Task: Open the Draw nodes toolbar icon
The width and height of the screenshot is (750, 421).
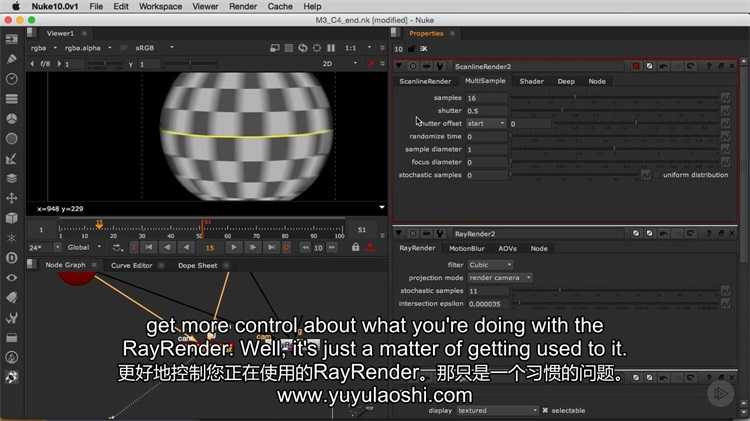Action: coord(11,59)
